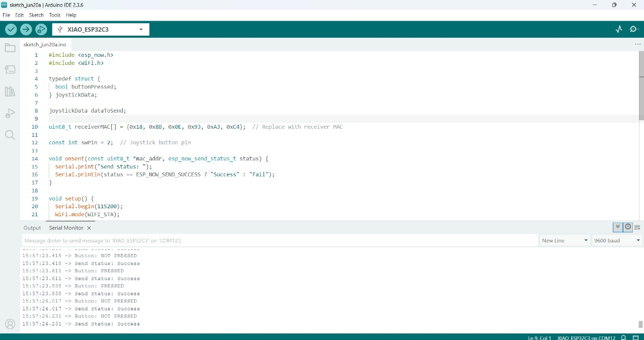Click XIAO_ESP32C3 on COM12 status text
644x340 pixels.
pyautogui.click(x=586, y=337)
